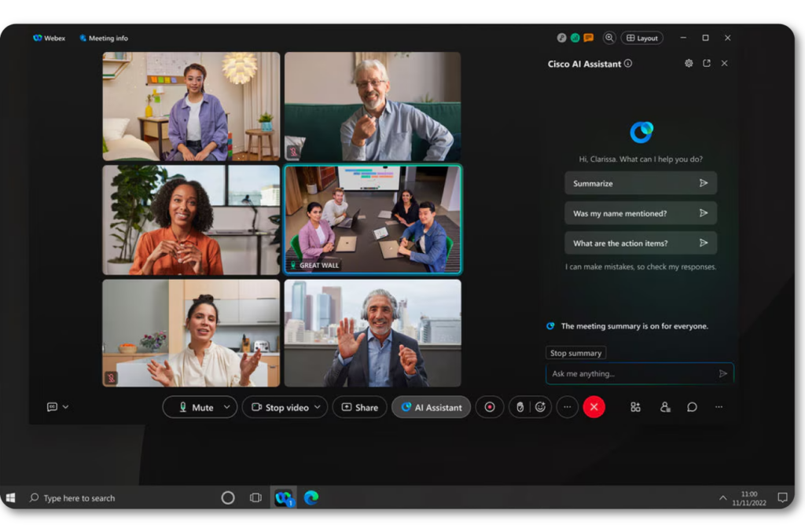Click Stop summary button
This screenshot has height=532, width=805.
(x=575, y=353)
